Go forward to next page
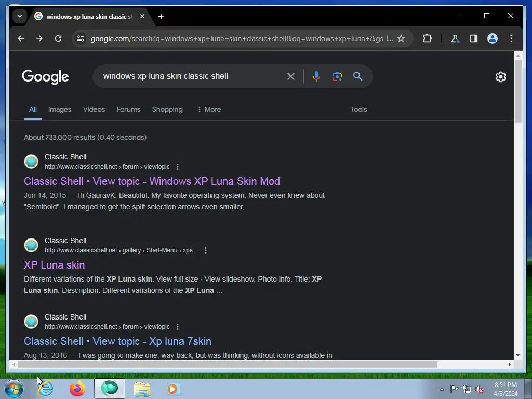This screenshot has height=399, width=532. (x=39, y=38)
